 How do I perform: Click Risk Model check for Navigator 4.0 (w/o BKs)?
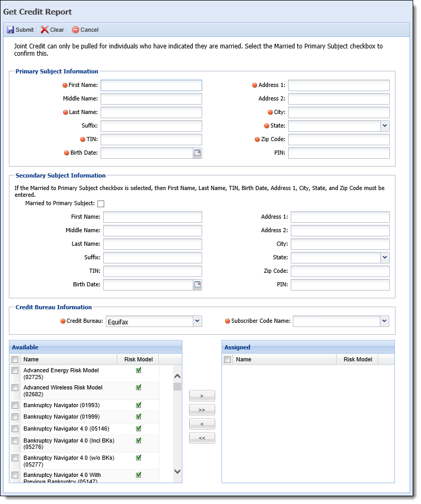[139, 458]
